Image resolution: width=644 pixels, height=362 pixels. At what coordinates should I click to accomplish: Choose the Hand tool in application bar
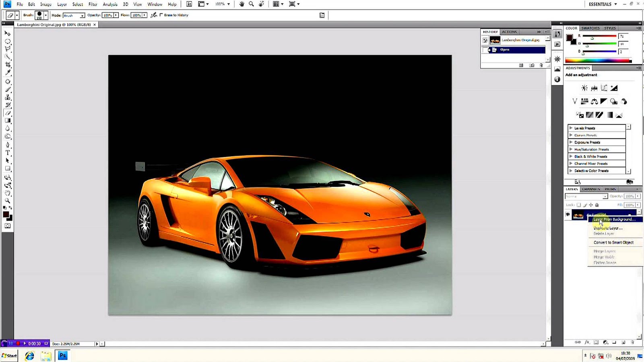[242, 4]
